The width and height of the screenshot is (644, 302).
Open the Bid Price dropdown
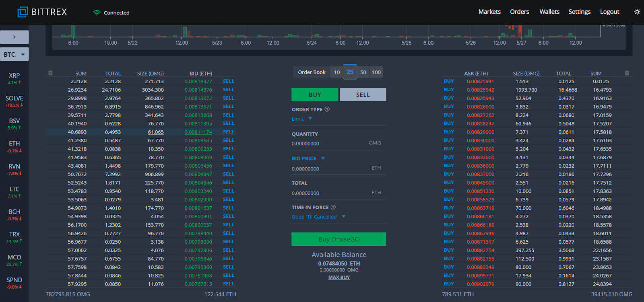coord(308,158)
